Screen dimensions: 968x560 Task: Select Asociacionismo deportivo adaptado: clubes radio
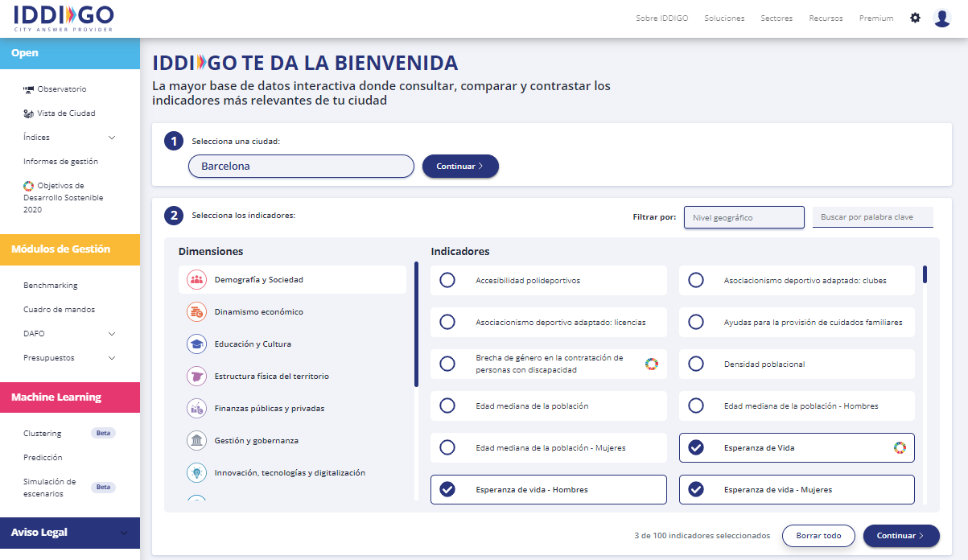696,280
